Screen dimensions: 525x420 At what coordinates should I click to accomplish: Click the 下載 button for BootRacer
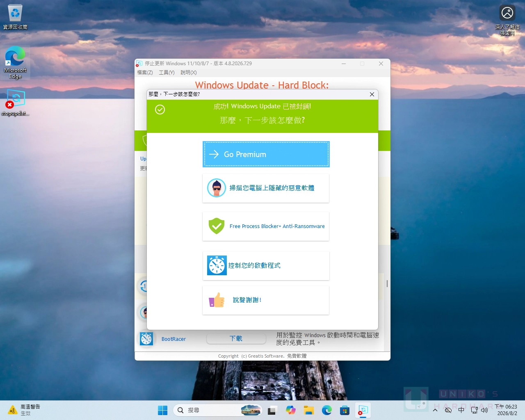click(x=236, y=339)
